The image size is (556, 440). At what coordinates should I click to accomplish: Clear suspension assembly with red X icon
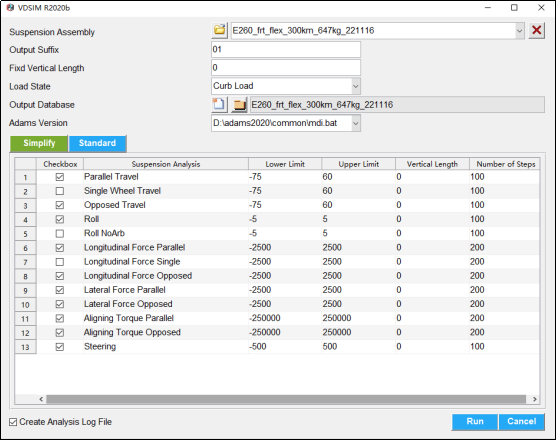(536, 30)
